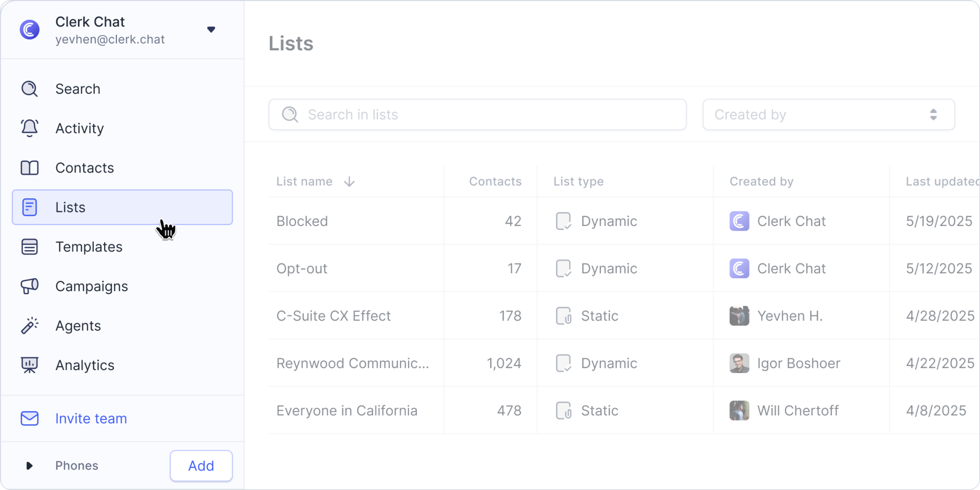The image size is (980, 490).
Task: Click the Invite team envelope icon
Action: (x=30, y=419)
